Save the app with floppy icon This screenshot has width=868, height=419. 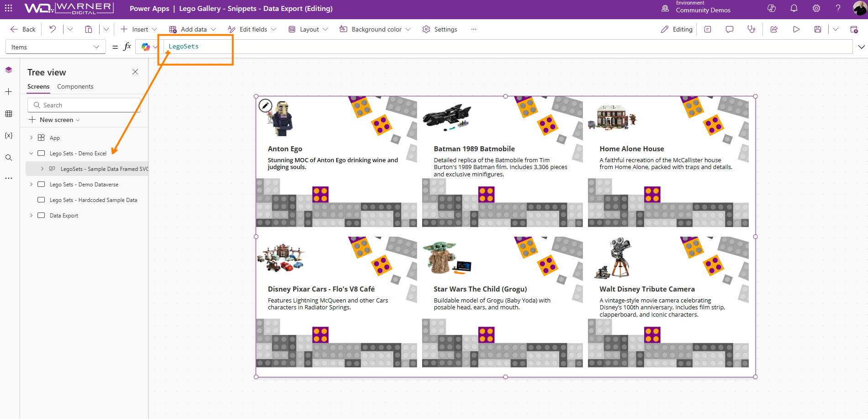click(x=818, y=29)
